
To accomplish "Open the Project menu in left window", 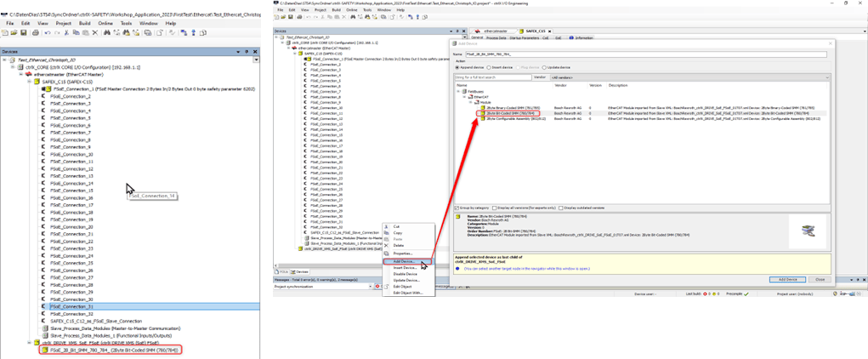I will click(x=63, y=23).
